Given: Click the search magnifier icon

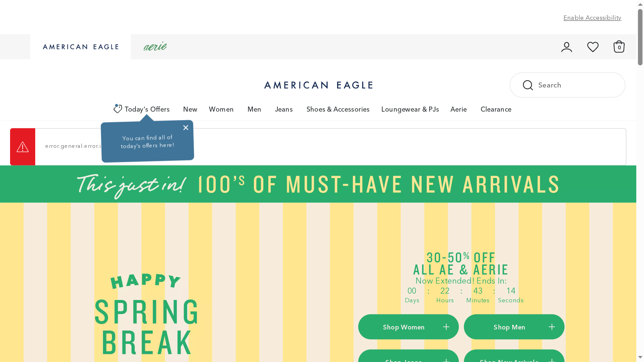Looking at the screenshot, I should (x=528, y=85).
